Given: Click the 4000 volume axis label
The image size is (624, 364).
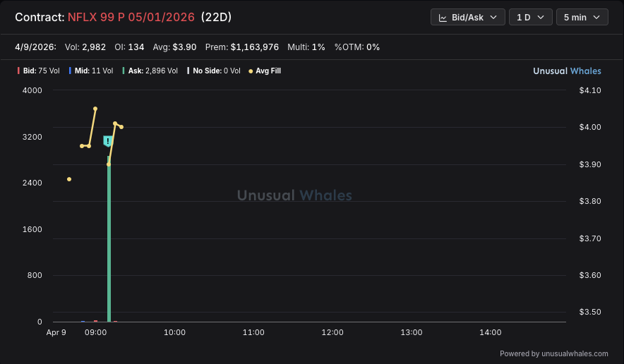Looking at the screenshot, I should (32, 90).
